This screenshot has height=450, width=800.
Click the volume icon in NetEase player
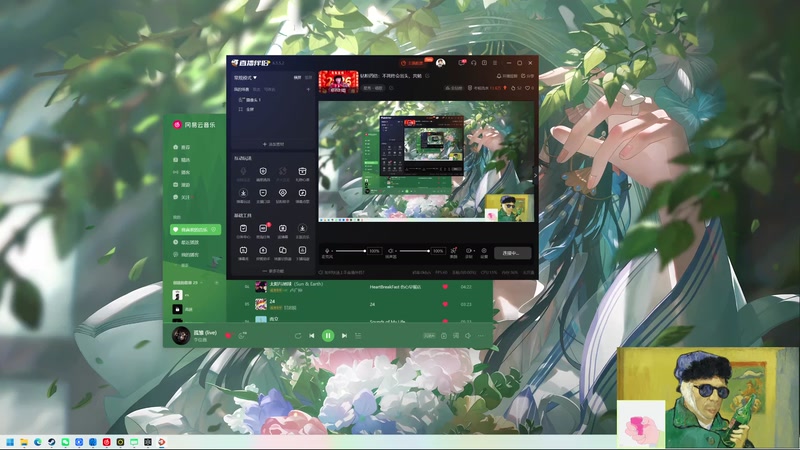(468, 336)
